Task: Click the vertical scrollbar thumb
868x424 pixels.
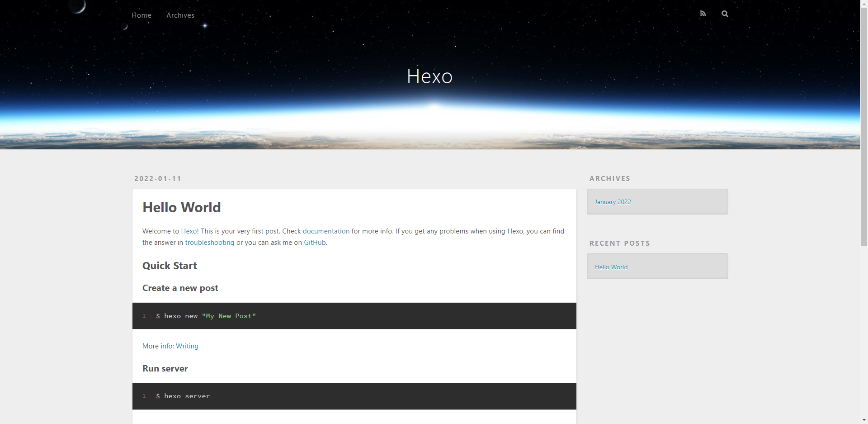Action: coord(864,127)
